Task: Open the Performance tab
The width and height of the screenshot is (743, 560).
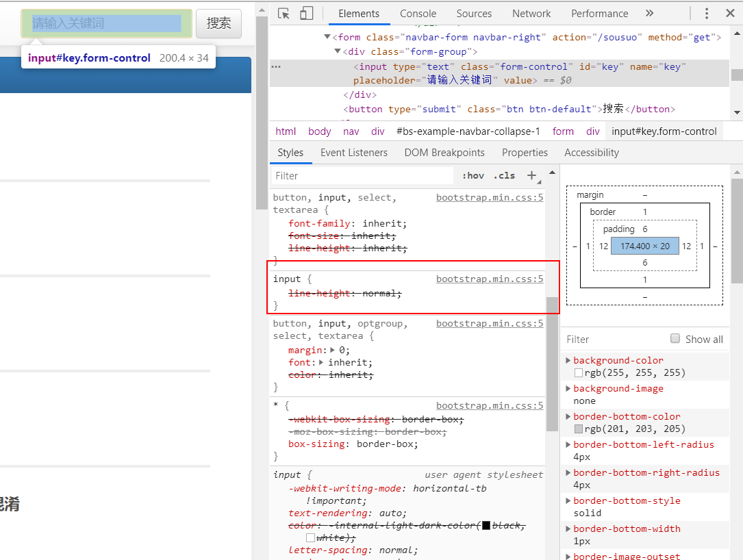Action: (599, 14)
